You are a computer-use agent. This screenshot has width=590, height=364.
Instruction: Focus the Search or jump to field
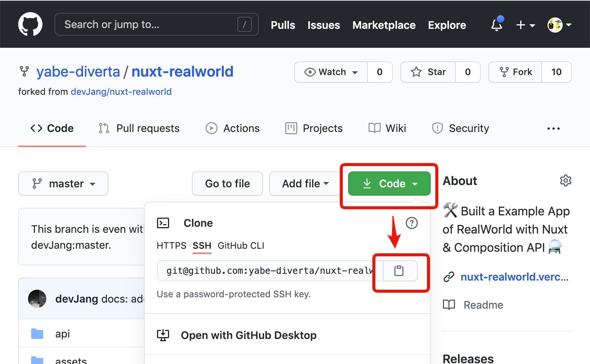(x=157, y=24)
